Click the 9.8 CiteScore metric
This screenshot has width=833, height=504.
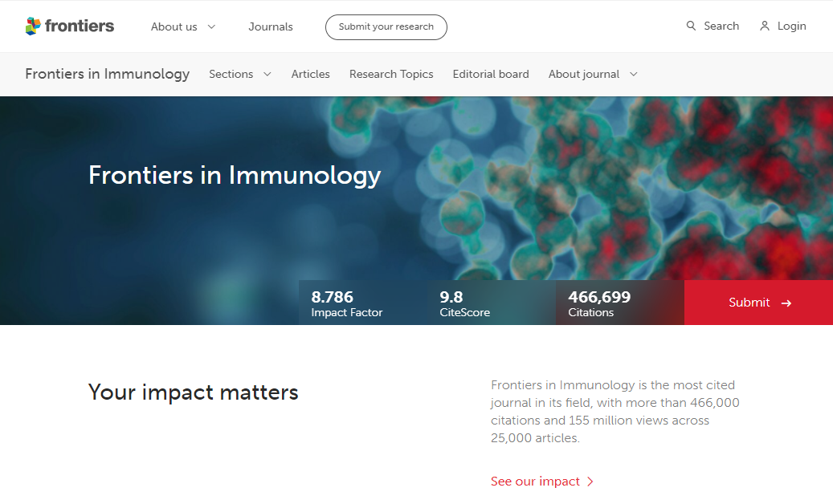pos(464,303)
